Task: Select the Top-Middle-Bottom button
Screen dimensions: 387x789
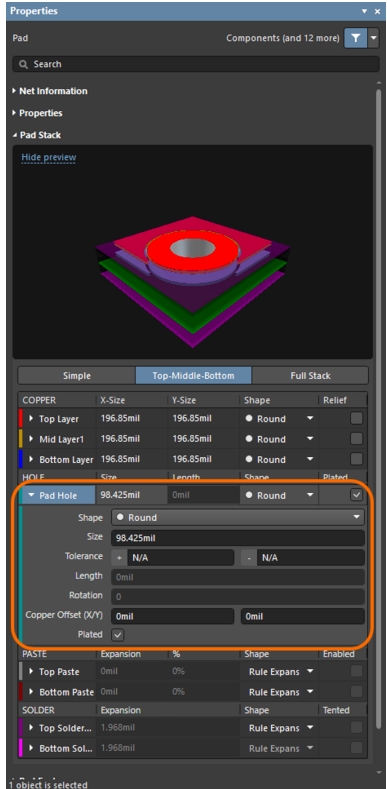Action: (194, 376)
